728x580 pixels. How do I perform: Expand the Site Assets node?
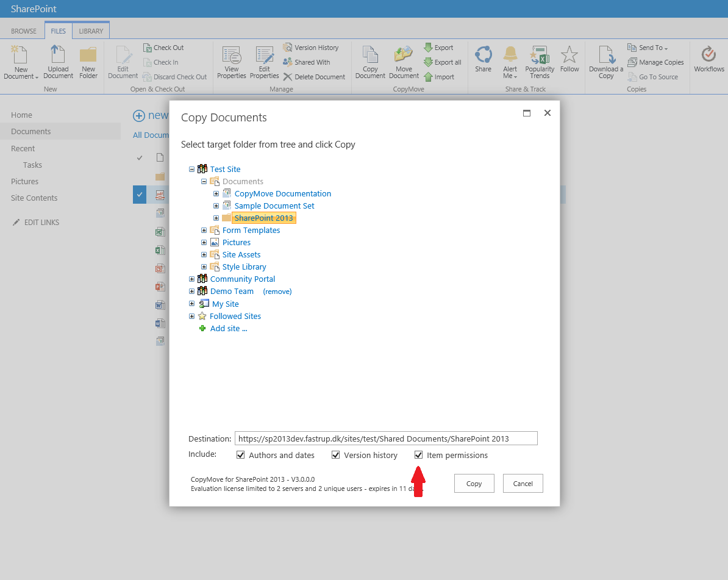(x=204, y=254)
